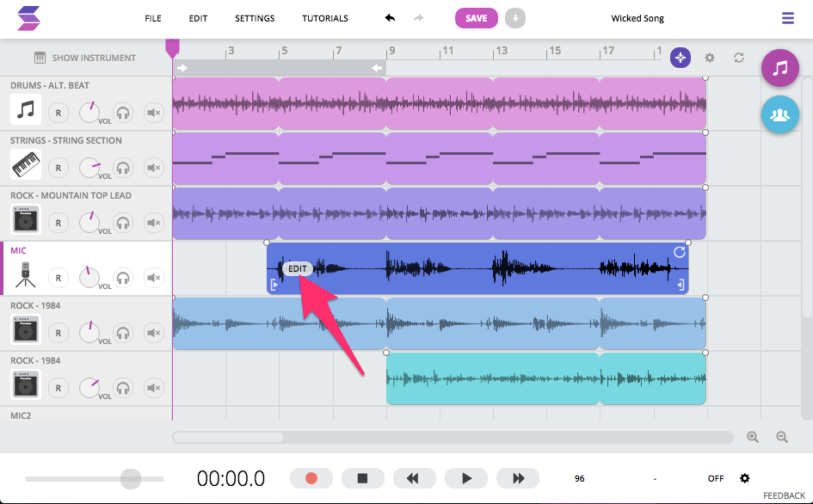Open the FILE menu
Viewport: 813px width, 504px height.
click(153, 18)
